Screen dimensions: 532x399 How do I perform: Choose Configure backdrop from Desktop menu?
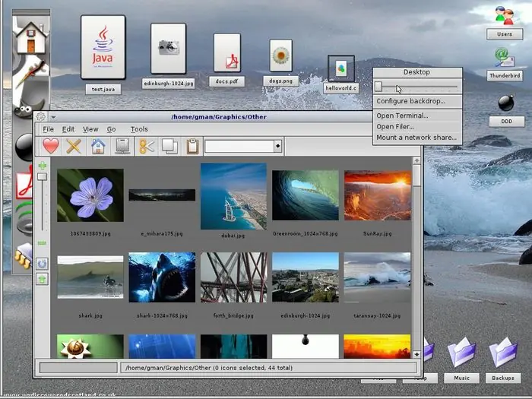(410, 101)
